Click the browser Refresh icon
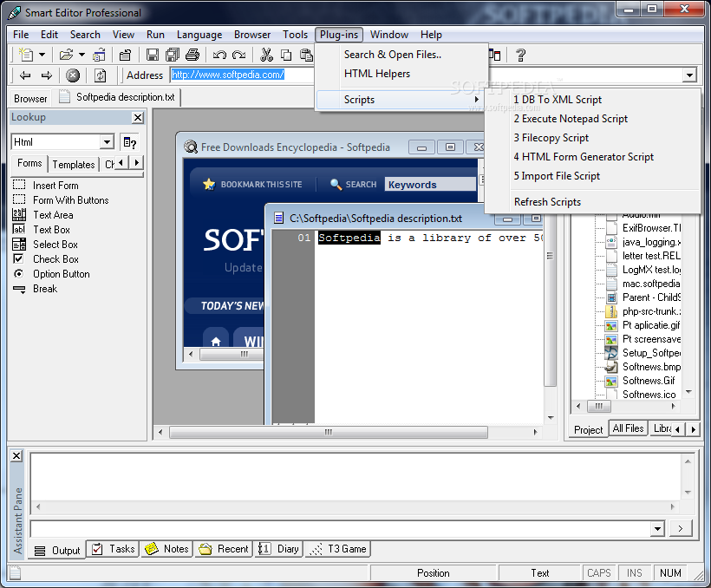This screenshot has height=588, width=711. coord(101,75)
